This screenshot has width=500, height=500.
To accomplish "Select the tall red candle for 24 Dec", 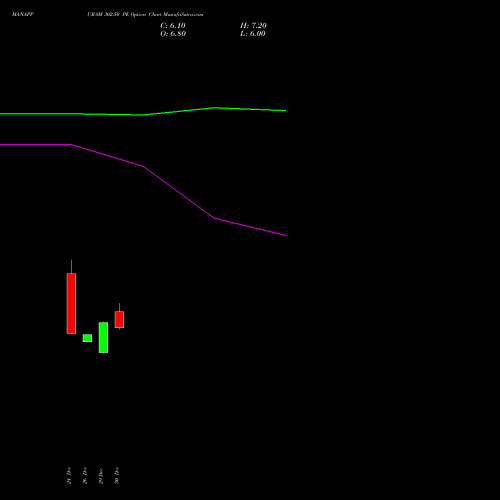I will pos(71,303).
